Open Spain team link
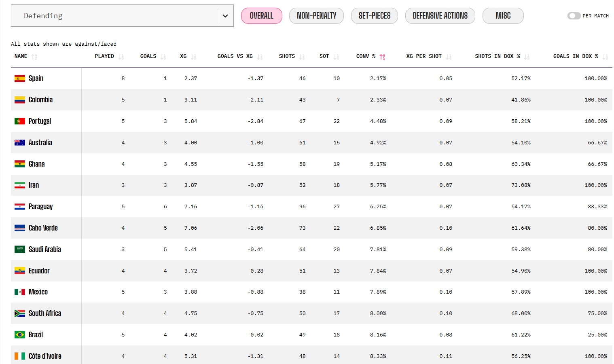Image resolution: width=614 pixels, height=364 pixels. point(36,78)
